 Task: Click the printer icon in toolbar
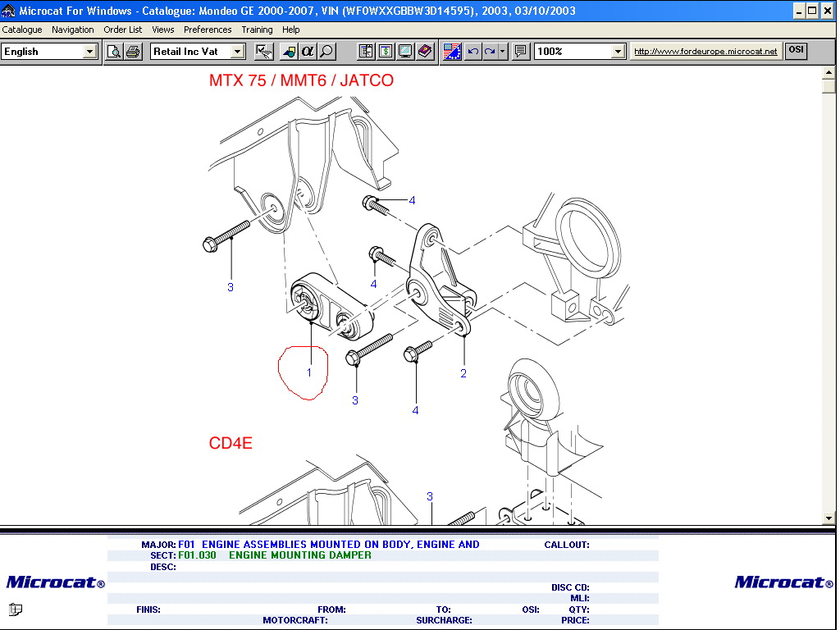[133, 52]
